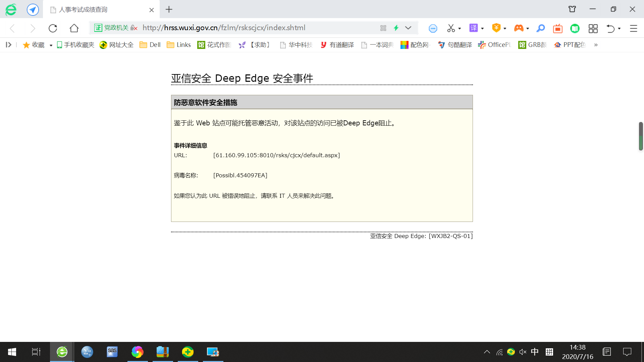Toggle the muted volume tray icon

click(523, 352)
